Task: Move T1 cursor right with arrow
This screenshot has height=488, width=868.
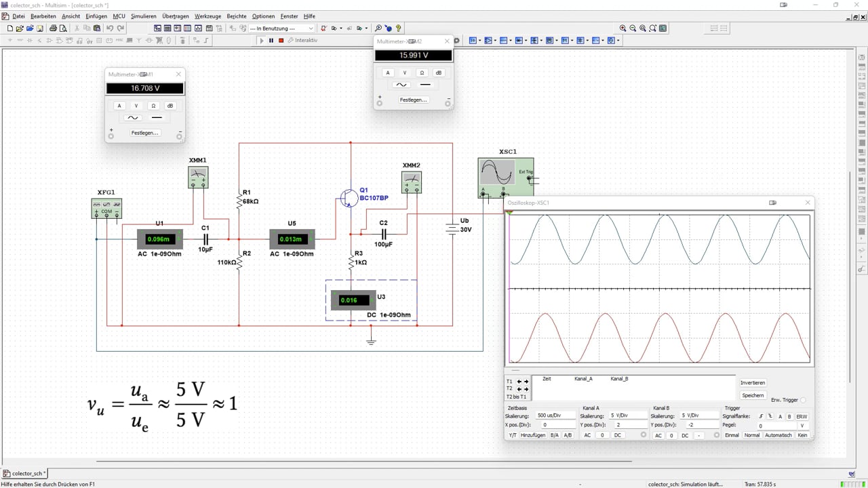Action: coord(526,382)
